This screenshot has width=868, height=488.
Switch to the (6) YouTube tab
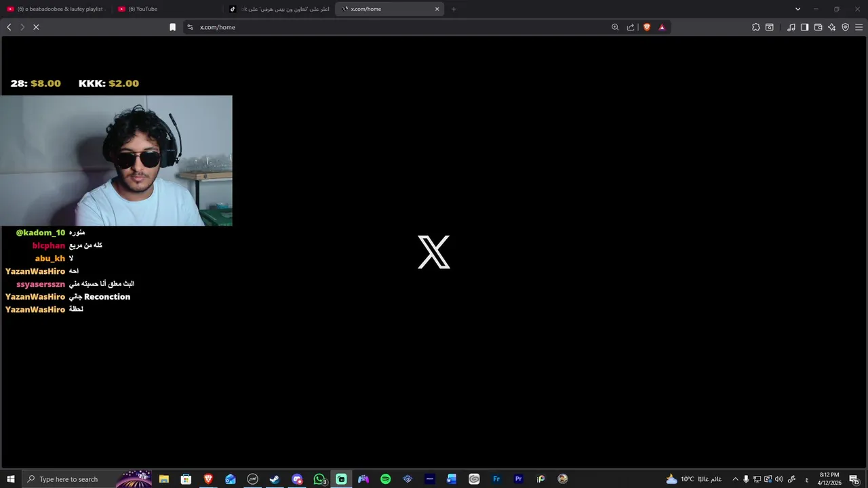tap(167, 9)
